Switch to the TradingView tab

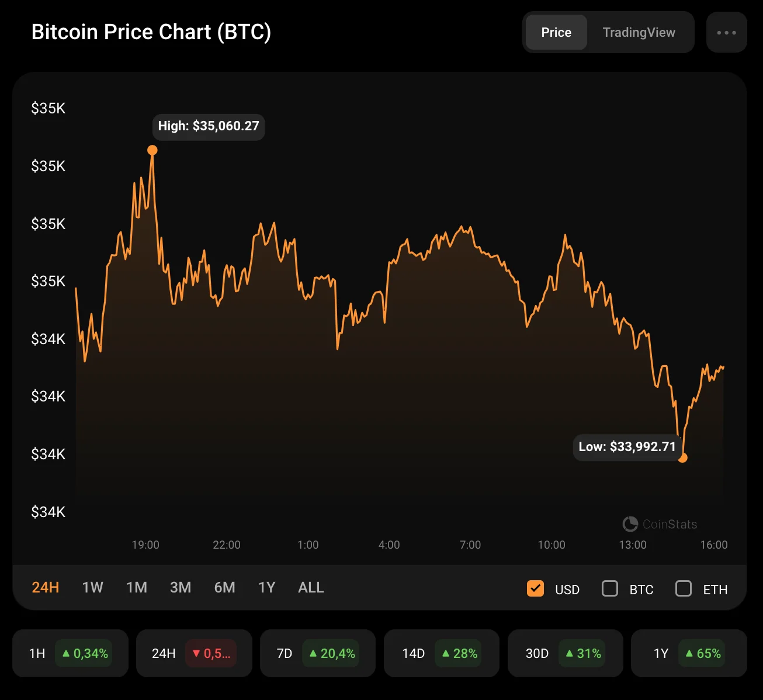coord(639,33)
